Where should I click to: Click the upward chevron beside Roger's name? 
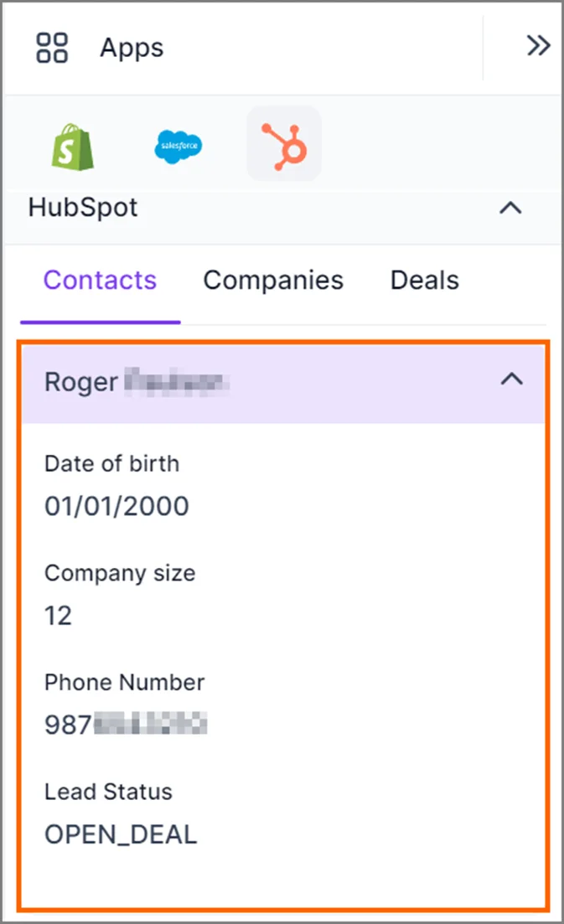click(511, 379)
